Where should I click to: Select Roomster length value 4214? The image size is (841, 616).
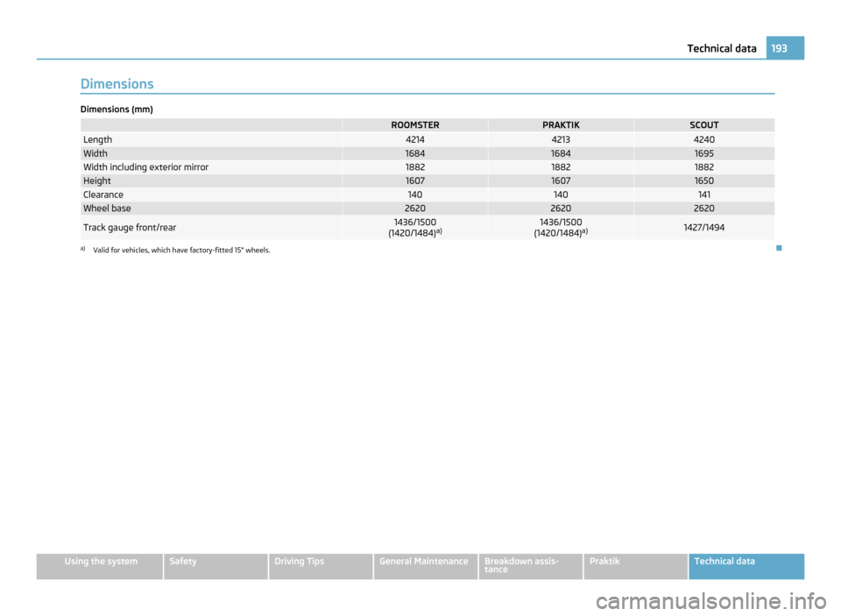pos(414,139)
